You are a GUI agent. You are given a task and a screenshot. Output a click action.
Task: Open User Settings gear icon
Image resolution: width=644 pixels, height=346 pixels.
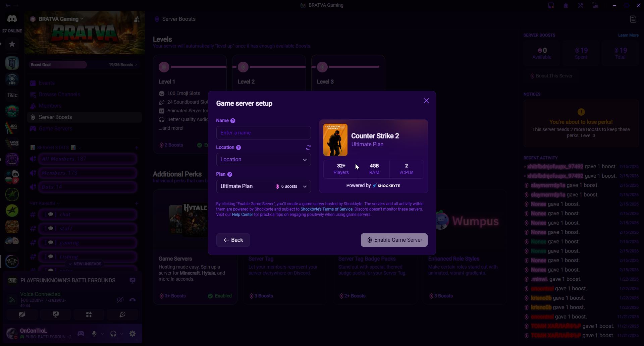click(x=132, y=334)
